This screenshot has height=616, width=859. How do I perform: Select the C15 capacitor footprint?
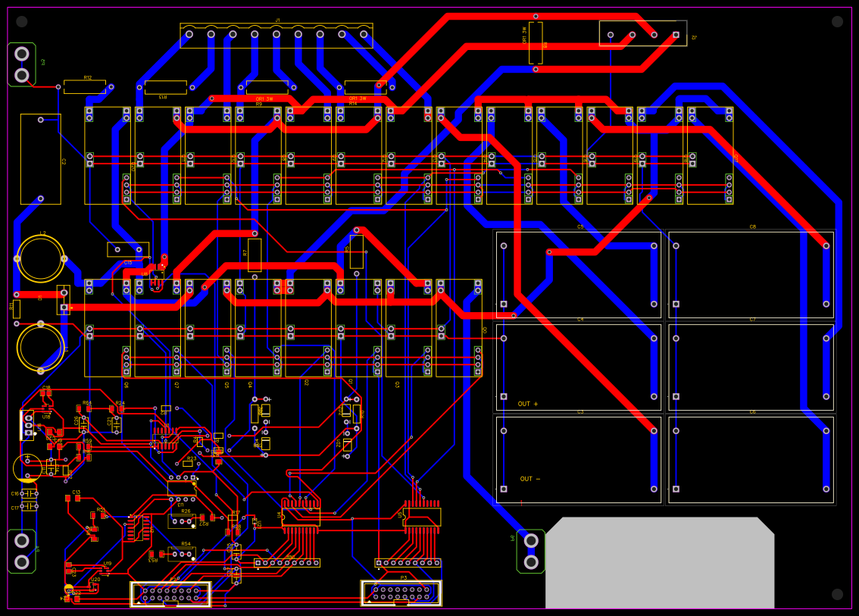coord(128,249)
